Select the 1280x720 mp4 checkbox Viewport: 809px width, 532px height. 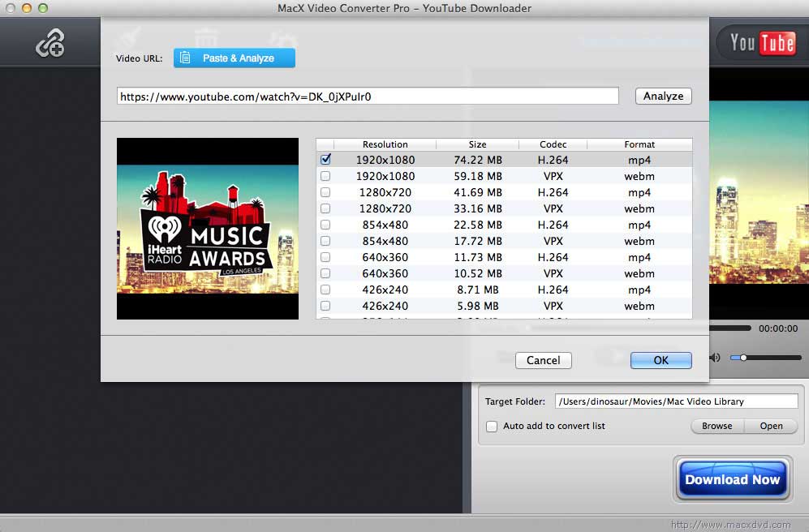[325, 192]
